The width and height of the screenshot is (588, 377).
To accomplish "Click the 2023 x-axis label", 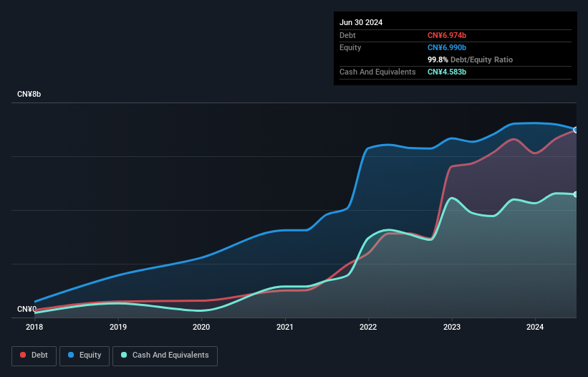I will point(452,327).
